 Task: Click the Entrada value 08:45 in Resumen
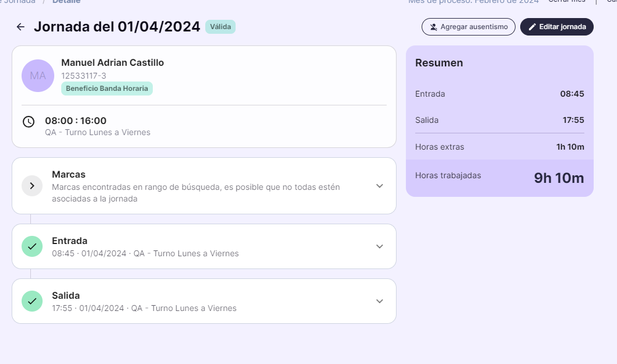click(x=572, y=94)
